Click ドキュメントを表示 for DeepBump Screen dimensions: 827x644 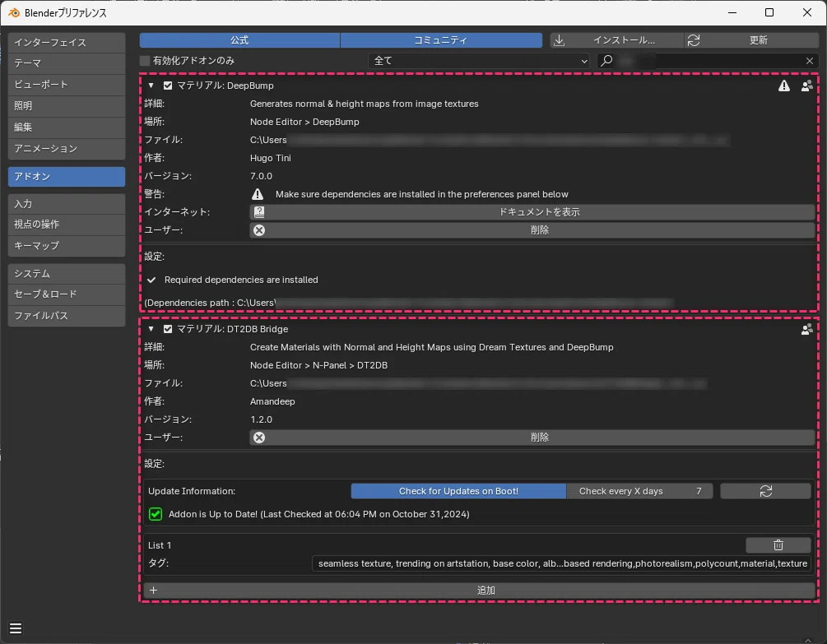(x=532, y=212)
